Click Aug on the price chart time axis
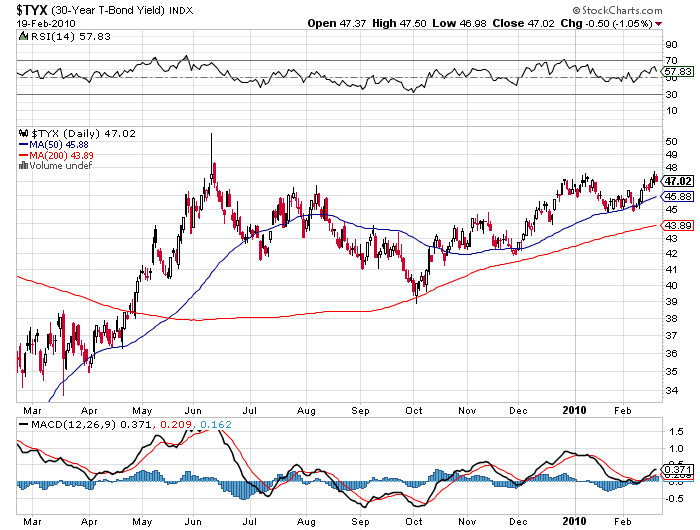700x530 pixels. coord(306,410)
